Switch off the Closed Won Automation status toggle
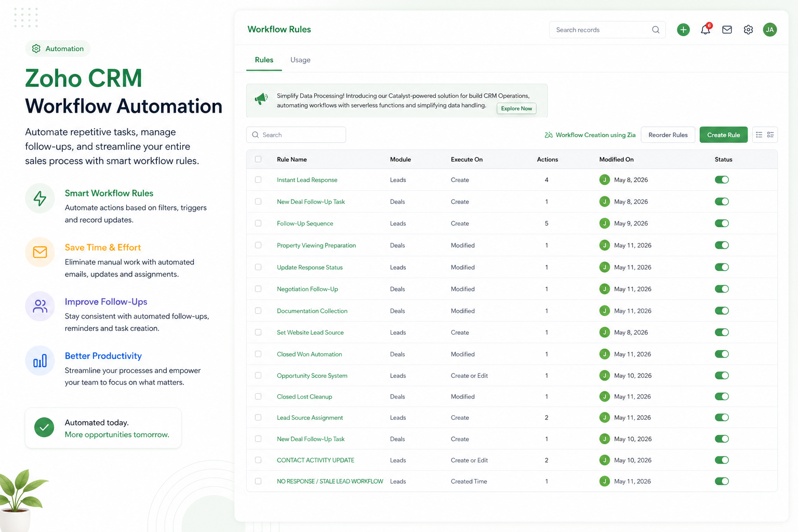Image resolution: width=798 pixels, height=532 pixels. click(722, 354)
